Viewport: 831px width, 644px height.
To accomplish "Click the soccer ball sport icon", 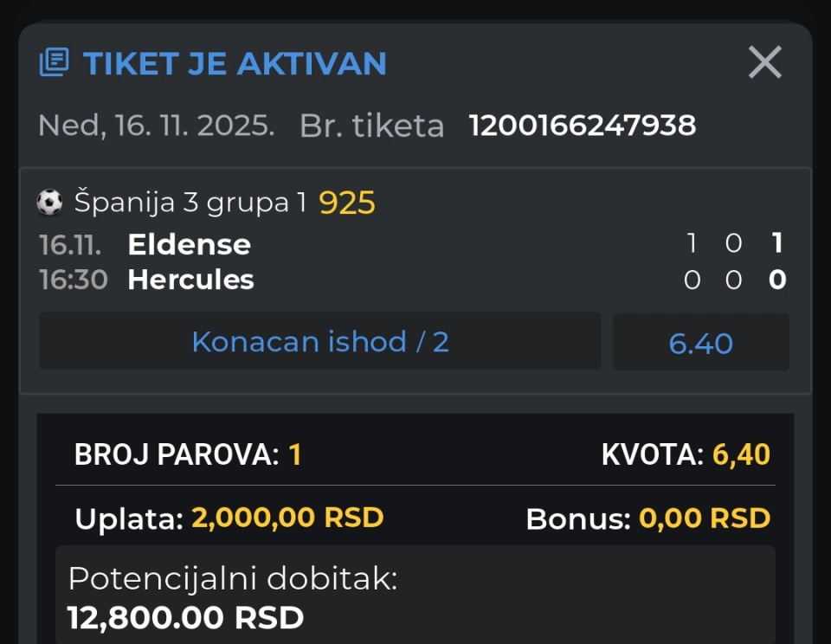I will tap(50, 203).
